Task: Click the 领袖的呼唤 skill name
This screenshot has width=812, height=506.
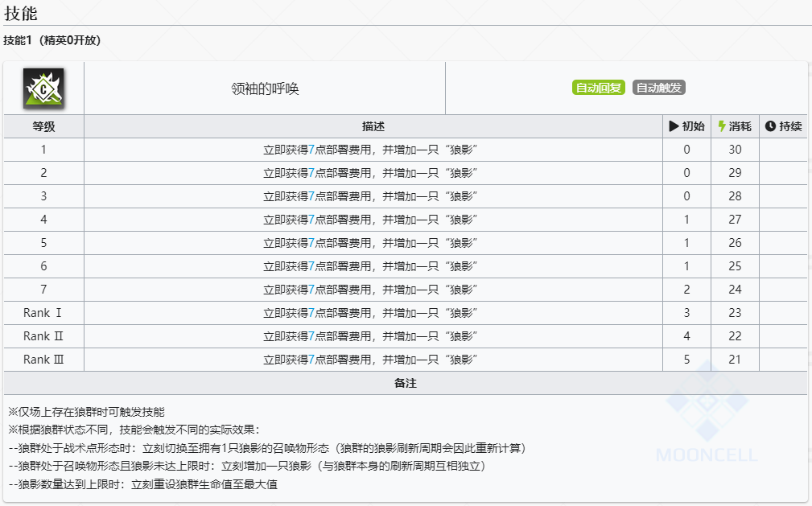Action: (x=265, y=88)
